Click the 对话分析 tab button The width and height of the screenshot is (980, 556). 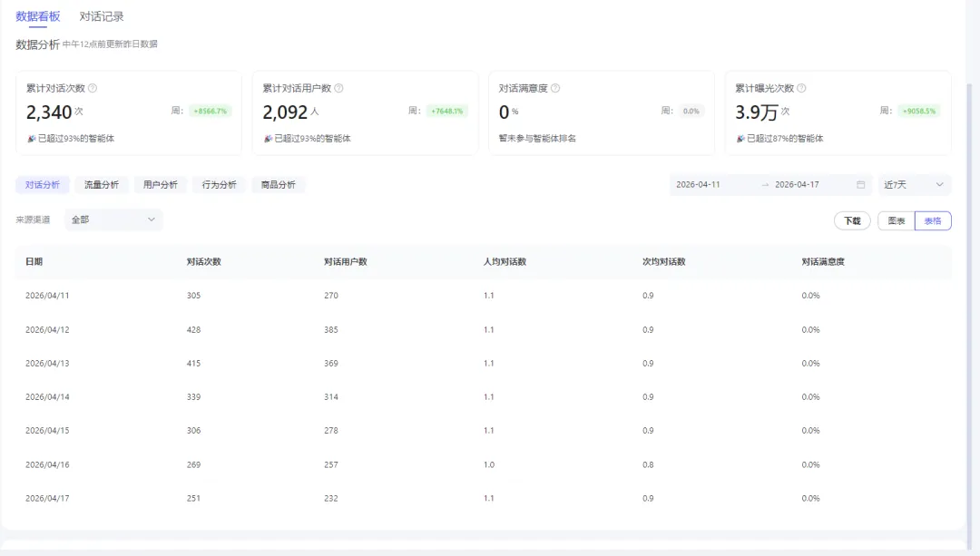point(43,185)
